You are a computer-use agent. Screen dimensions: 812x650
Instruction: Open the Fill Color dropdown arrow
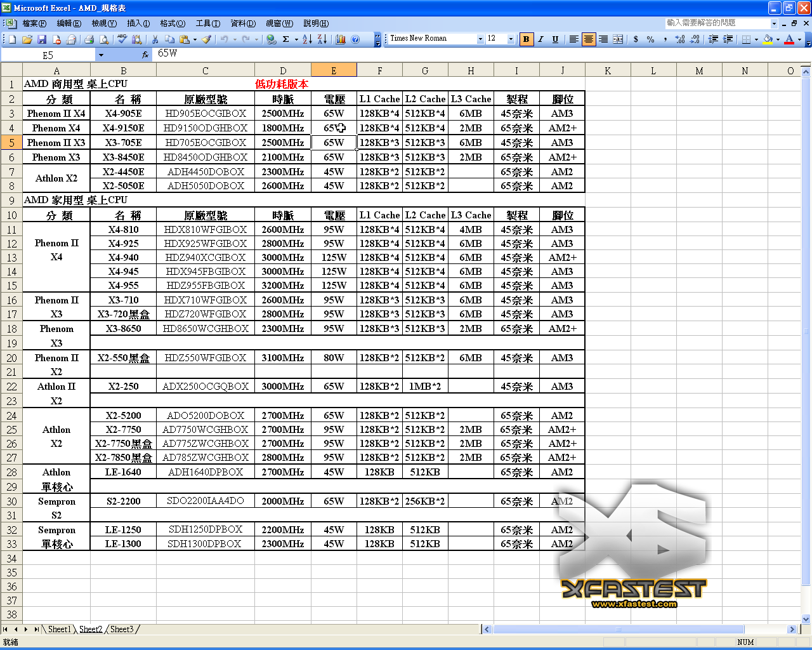(778, 39)
